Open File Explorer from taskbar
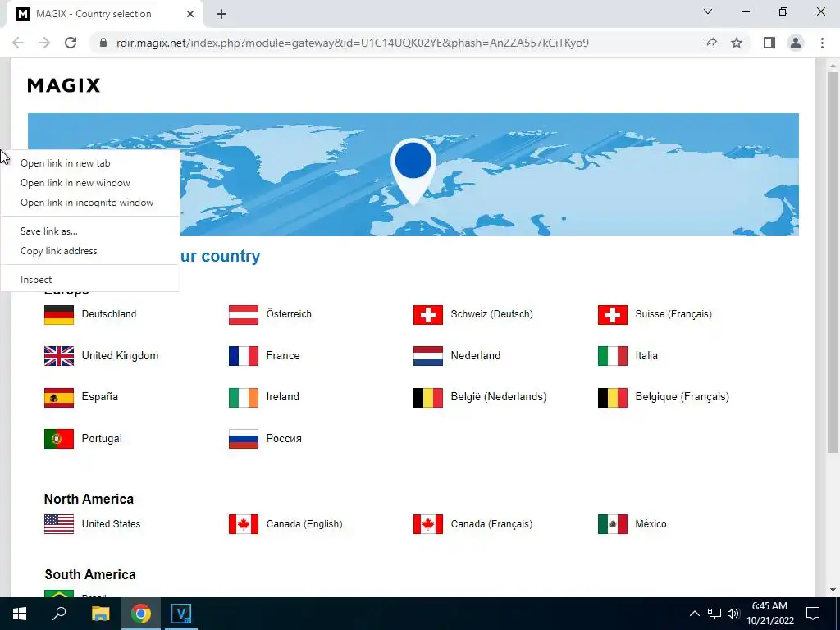 [100, 614]
